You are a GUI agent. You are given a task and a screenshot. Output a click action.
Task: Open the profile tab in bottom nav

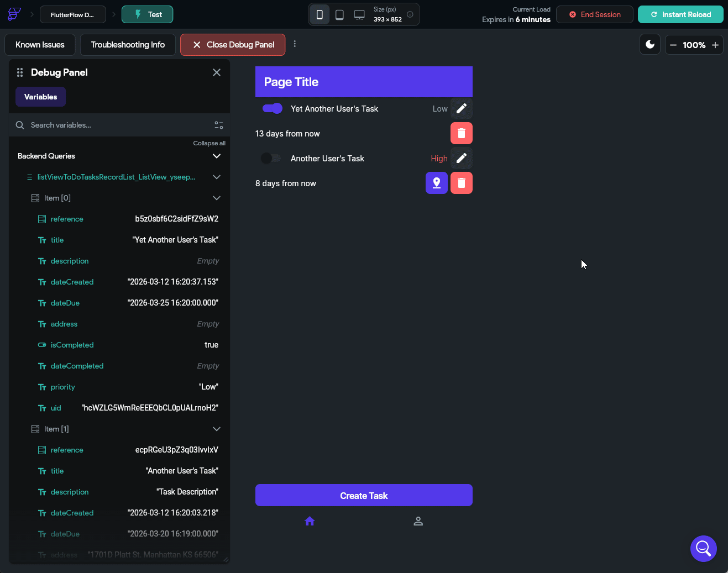418,521
